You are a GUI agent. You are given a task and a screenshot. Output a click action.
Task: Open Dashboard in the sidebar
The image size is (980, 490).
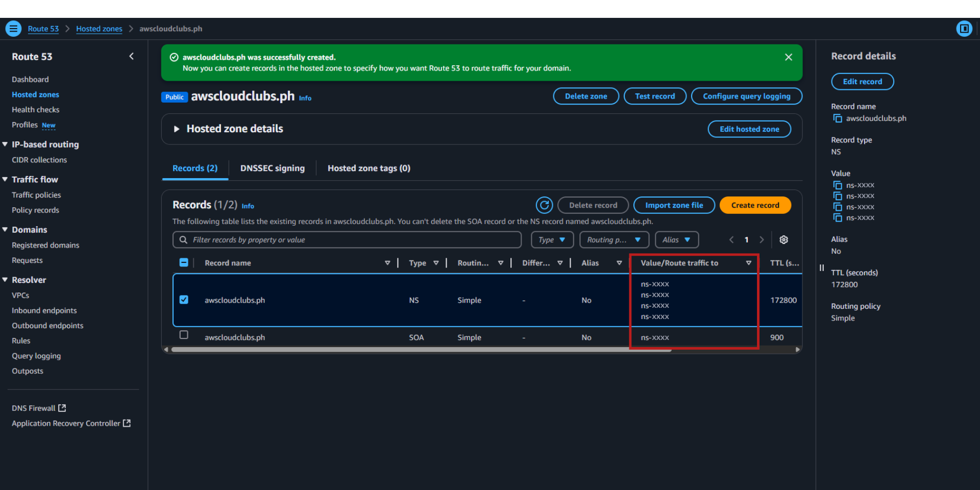31,80
